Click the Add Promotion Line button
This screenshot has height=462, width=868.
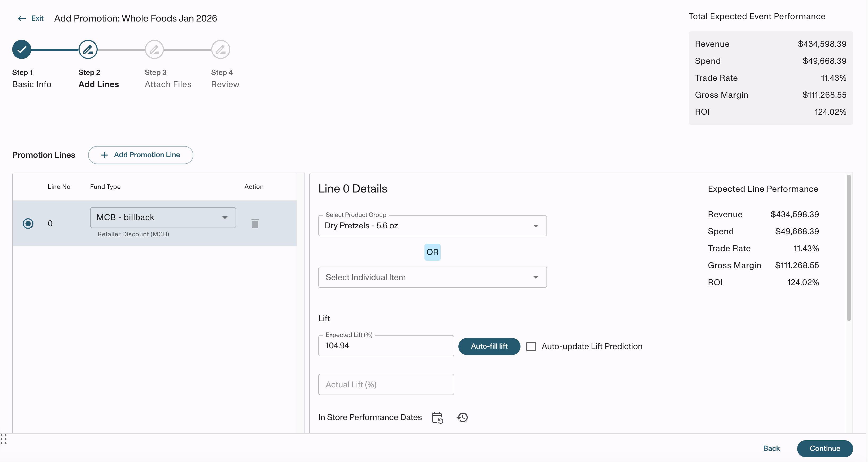(141, 155)
